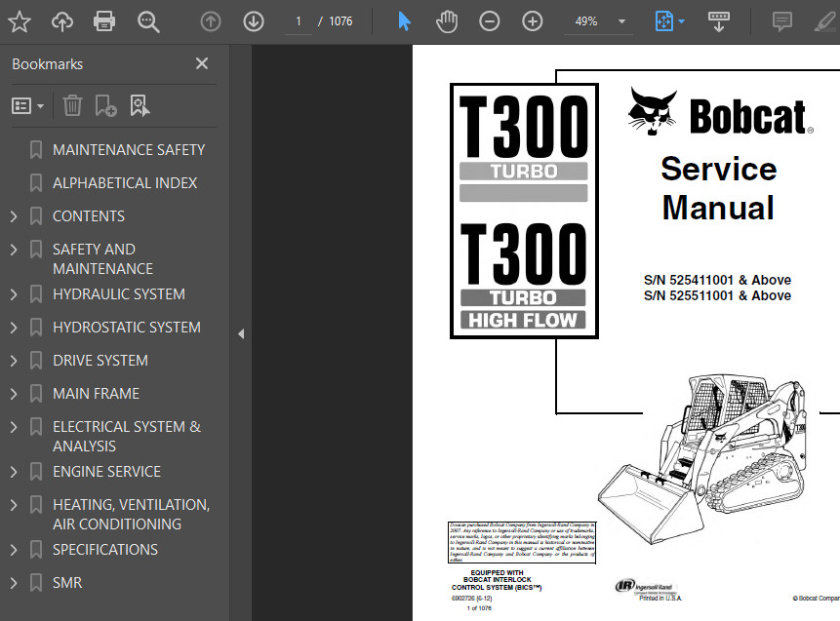Click MAINTENANCE SAFETY bookmark ribbon icon
Image resolution: width=840 pixels, height=621 pixels.
(x=36, y=150)
